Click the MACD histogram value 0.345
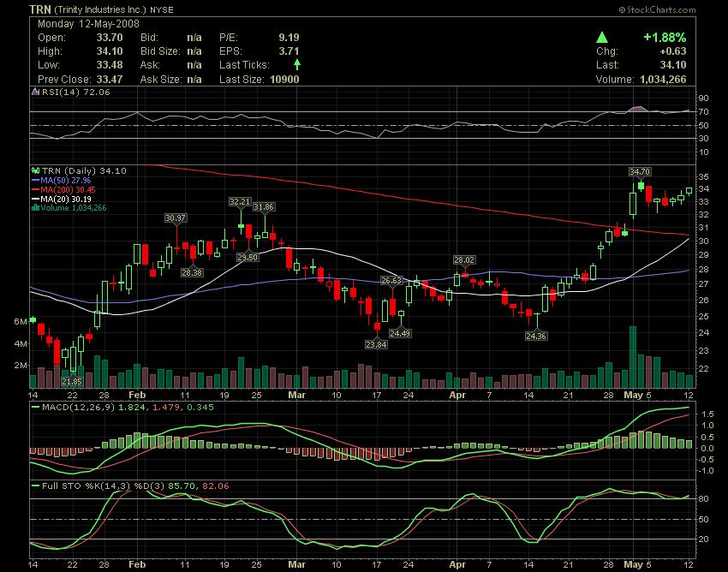 click(x=200, y=408)
